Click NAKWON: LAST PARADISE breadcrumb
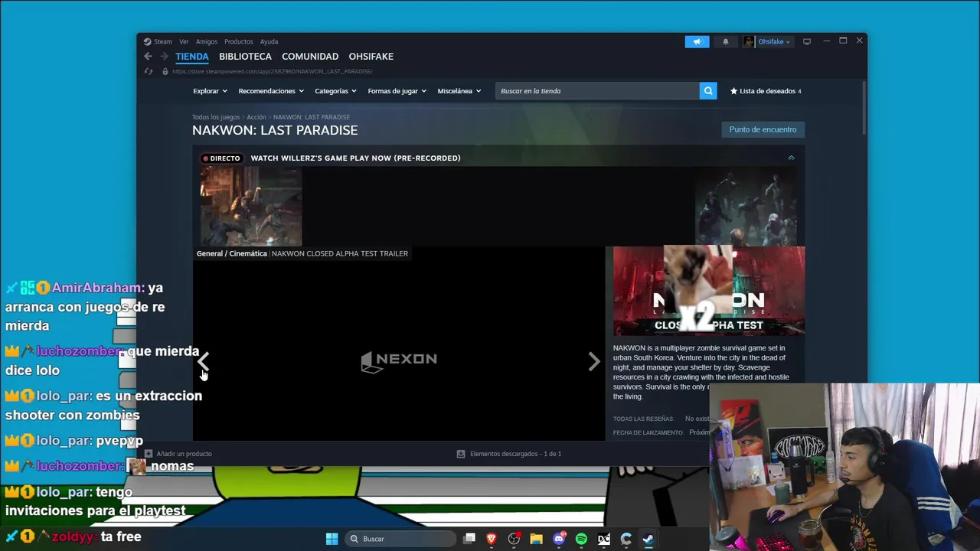Image resolution: width=980 pixels, height=551 pixels. (312, 117)
